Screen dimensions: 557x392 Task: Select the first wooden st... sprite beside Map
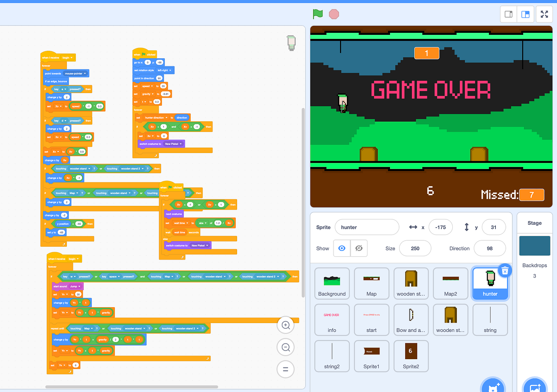(411, 283)
